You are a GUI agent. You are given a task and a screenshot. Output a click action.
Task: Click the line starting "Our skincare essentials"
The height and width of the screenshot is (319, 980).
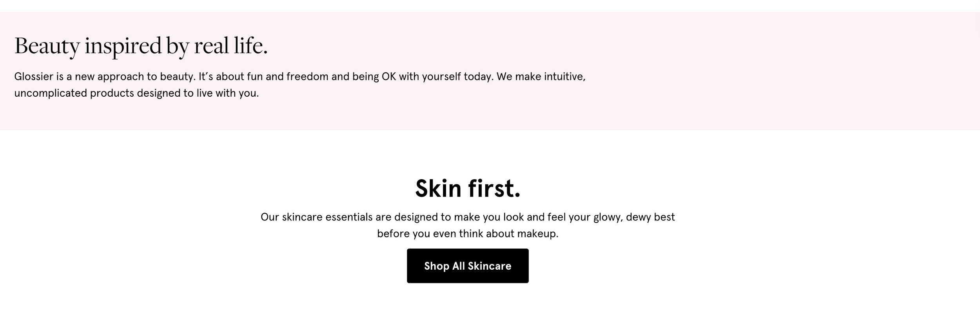tap(467, 217)
